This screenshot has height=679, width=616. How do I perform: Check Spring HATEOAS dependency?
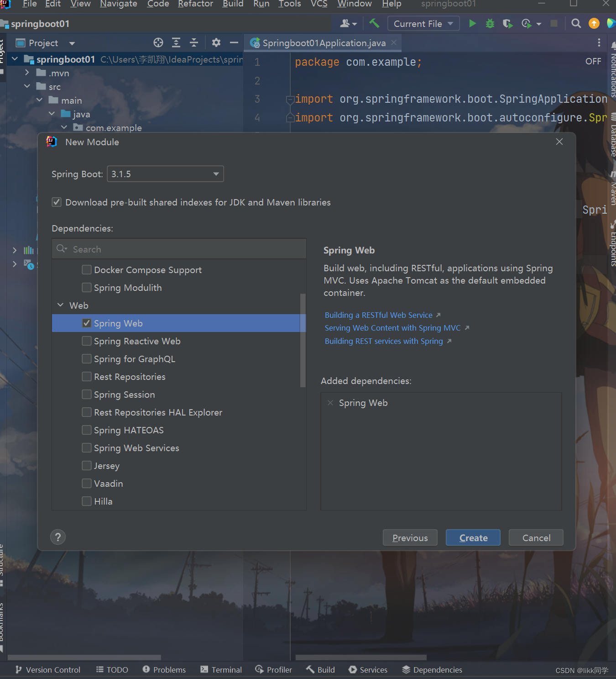tap(87, 430)
